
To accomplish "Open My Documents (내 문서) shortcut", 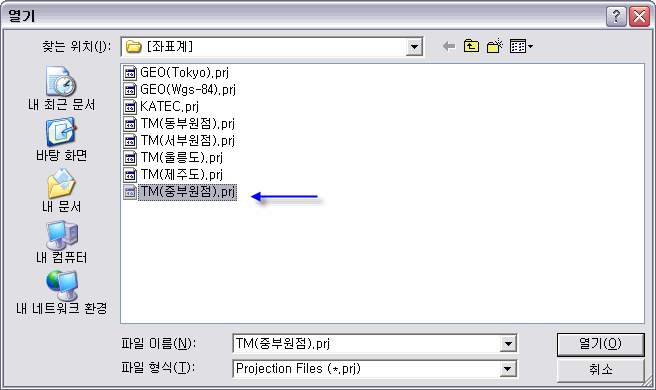I will 62,190.
